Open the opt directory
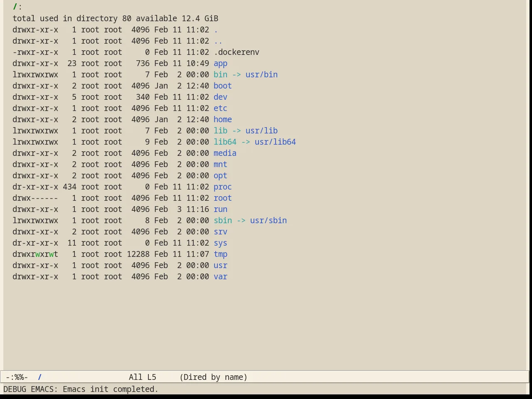 click(220, 176)
